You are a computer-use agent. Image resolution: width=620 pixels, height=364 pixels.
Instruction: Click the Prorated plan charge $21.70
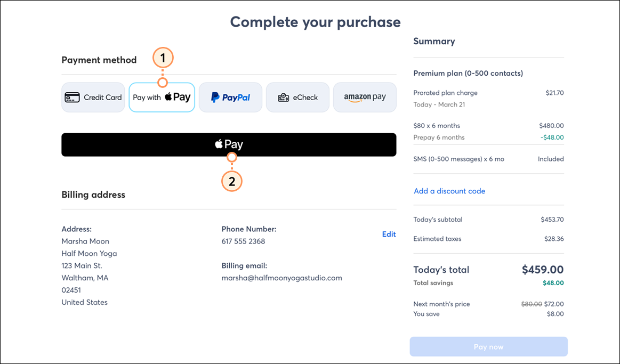click(x=555, y=93)
